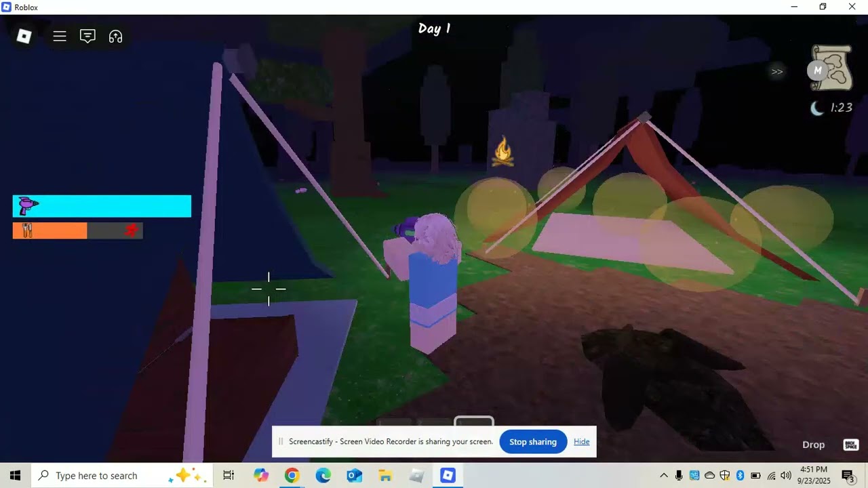Click the backspace key icon near Drop

(850, 445)
